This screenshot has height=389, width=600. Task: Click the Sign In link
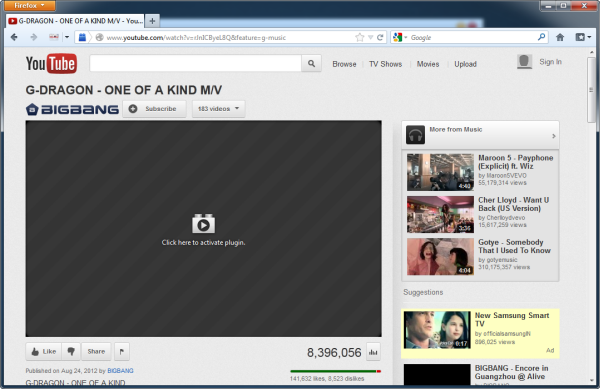pos(550,62)
